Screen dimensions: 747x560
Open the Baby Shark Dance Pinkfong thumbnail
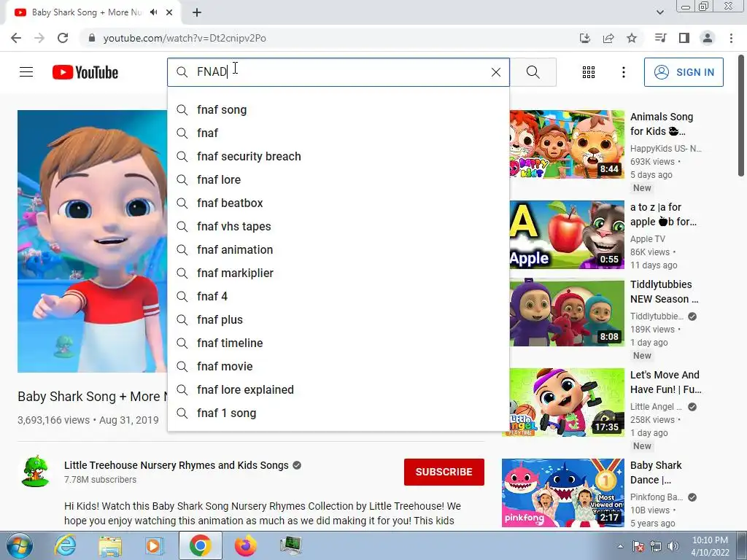(563, 493)
